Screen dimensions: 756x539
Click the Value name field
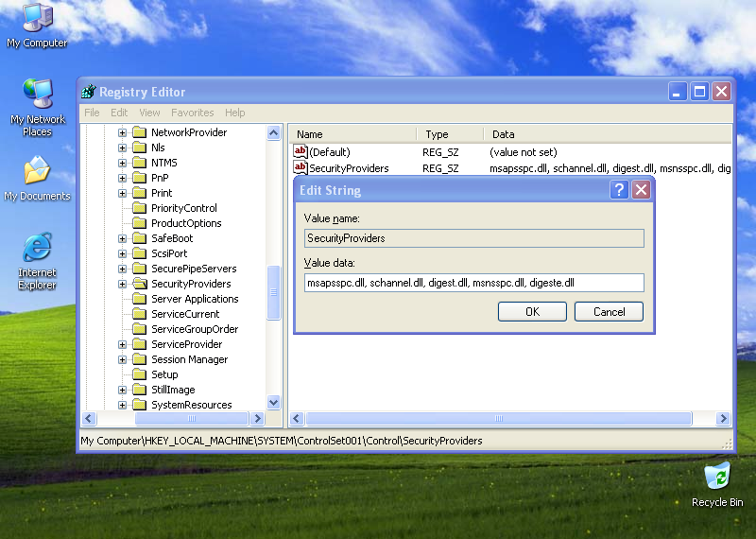coord(474,238)
